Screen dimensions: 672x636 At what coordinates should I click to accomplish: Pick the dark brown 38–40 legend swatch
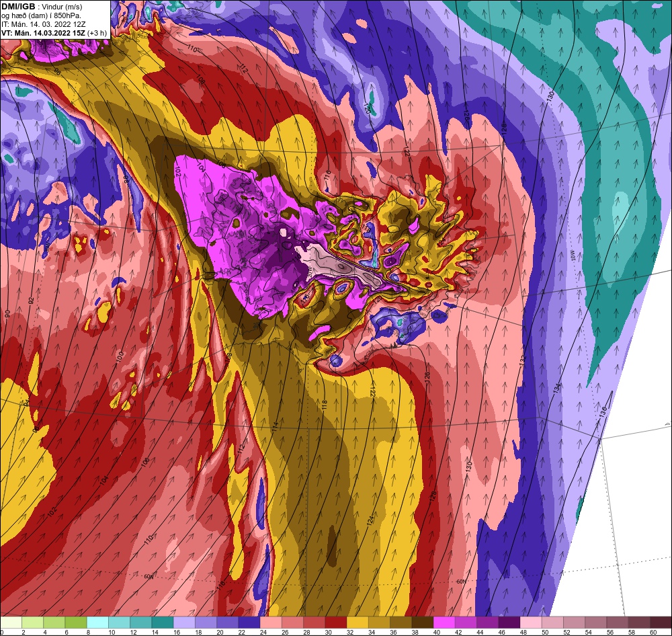(x=423, y=623)
